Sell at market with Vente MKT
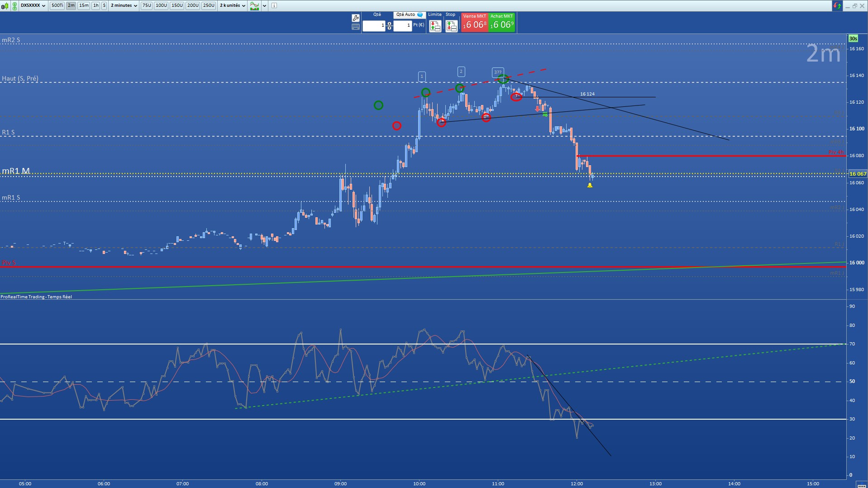Viewport: 868px width, 488px height. [x=475, y=22]
